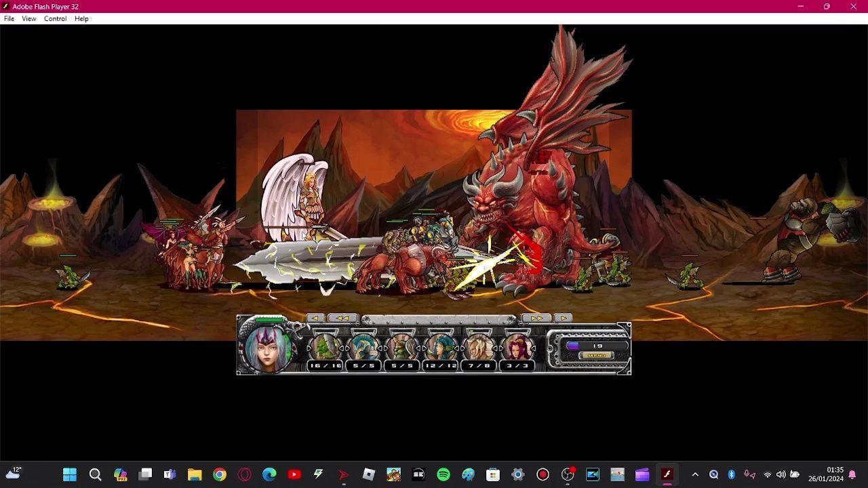
Task: Open the Help menu
Action: tap(81, 19)
